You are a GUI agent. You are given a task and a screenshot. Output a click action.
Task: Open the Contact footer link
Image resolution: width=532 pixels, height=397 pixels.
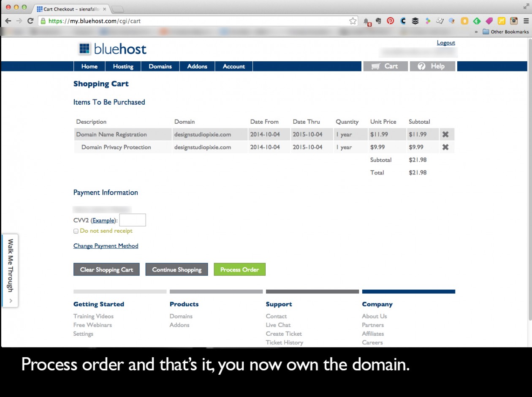(276, 316)
